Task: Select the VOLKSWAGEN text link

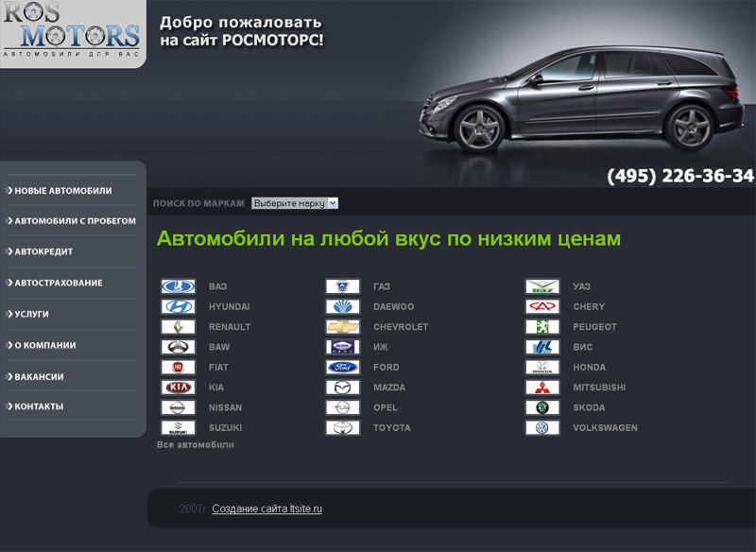Action: pyautogui.click(x=605, y=428)
